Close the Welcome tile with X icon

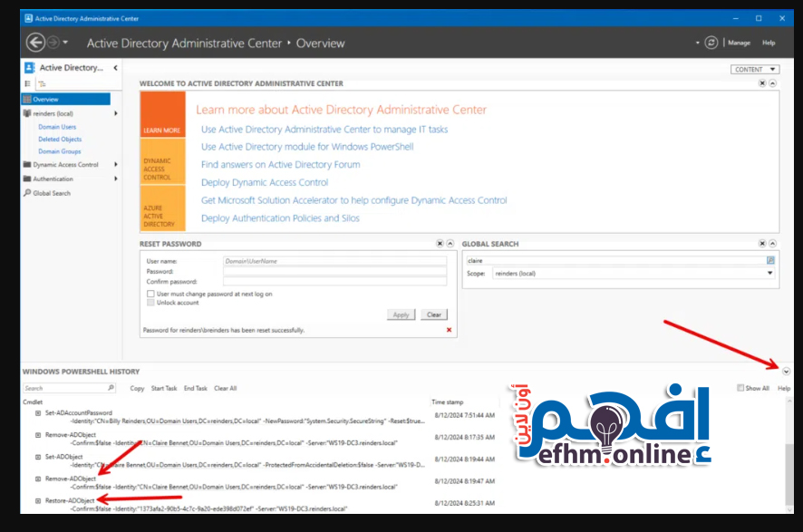coord(762,83)
